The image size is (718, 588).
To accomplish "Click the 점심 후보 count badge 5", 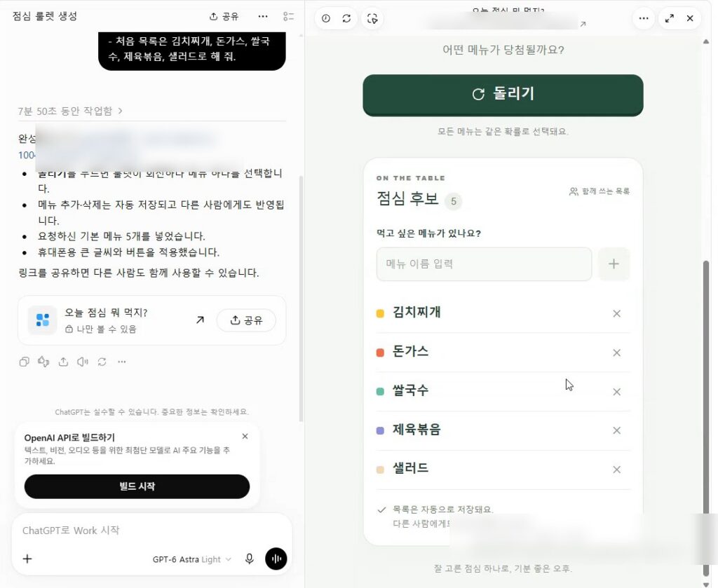I will click(454, 201).
